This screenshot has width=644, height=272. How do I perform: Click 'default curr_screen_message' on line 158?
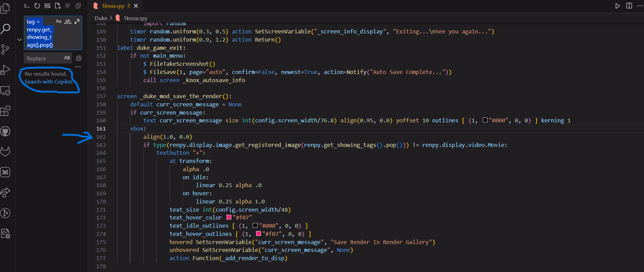pyautogui.click(x=174, y=104)
